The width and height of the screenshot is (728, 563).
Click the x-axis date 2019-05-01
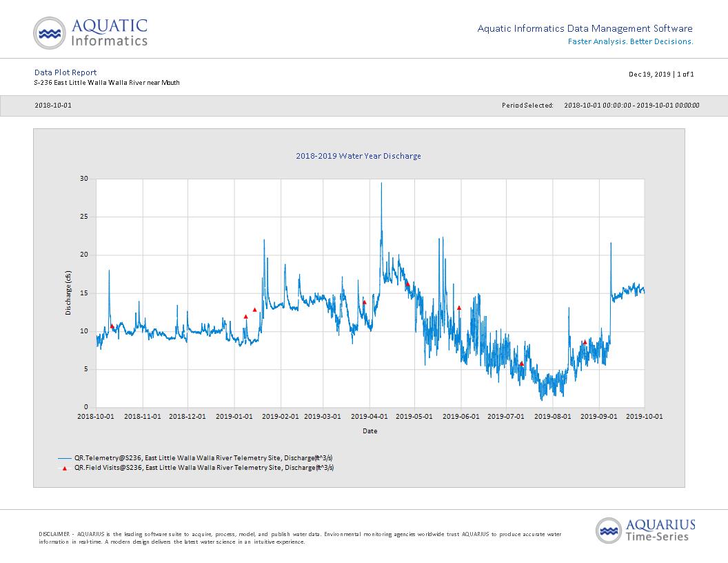pyautogui.click(x=414, y=416)
